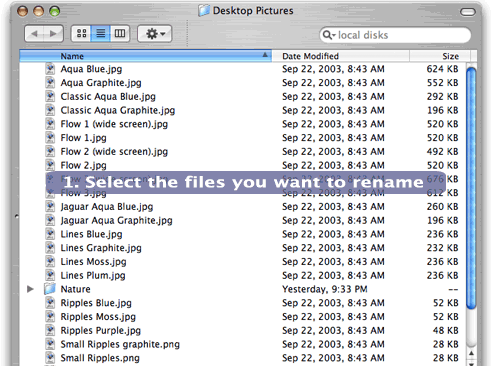Viewport: 492px width, 366px height.
Task: Select the Flow 2.jpg file name
Action: pos(83,165)
